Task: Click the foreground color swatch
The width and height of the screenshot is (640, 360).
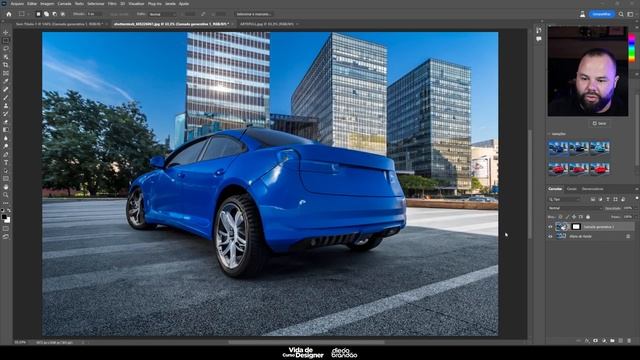Action: point(4,217)
